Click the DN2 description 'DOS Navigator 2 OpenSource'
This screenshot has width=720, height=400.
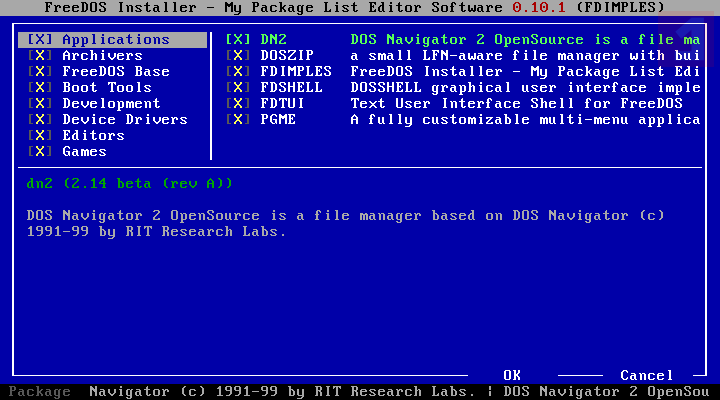pos(467,39)
